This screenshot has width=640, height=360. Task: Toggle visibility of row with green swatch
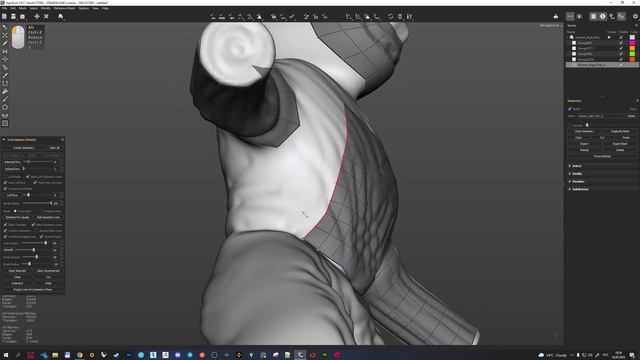[621, 54]
